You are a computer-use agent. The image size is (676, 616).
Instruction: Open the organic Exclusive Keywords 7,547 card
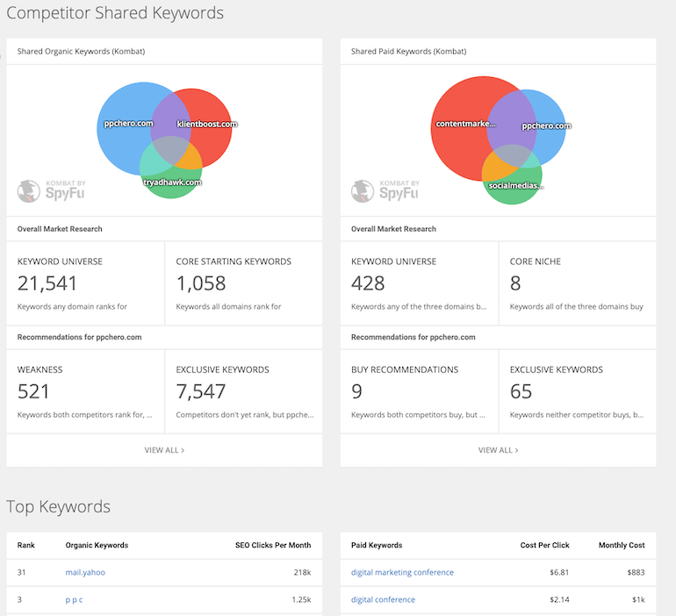click(x=243, y=391)
